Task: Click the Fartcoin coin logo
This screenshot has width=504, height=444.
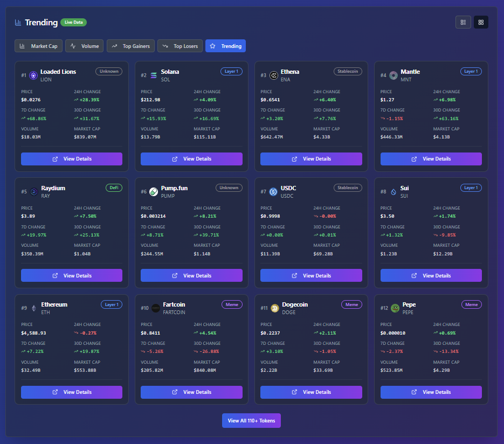Action: (x=156, y=308)
